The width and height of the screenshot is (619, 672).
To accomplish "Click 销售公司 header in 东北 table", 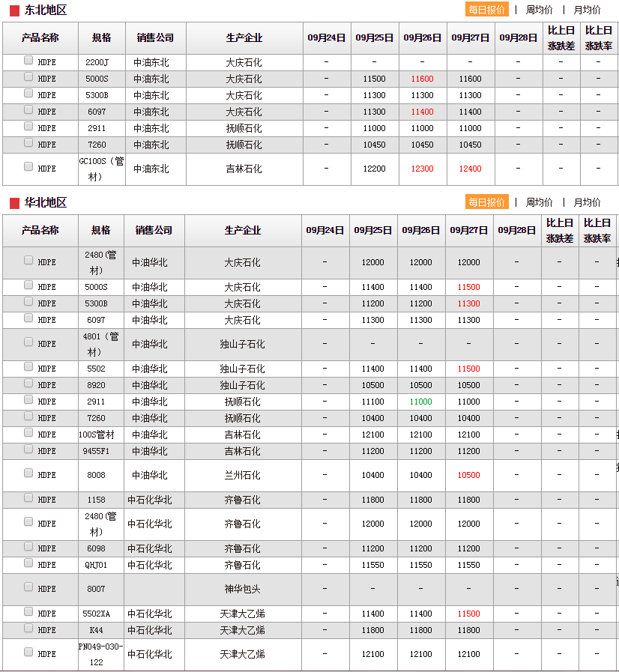I will [x=156, y=37].
